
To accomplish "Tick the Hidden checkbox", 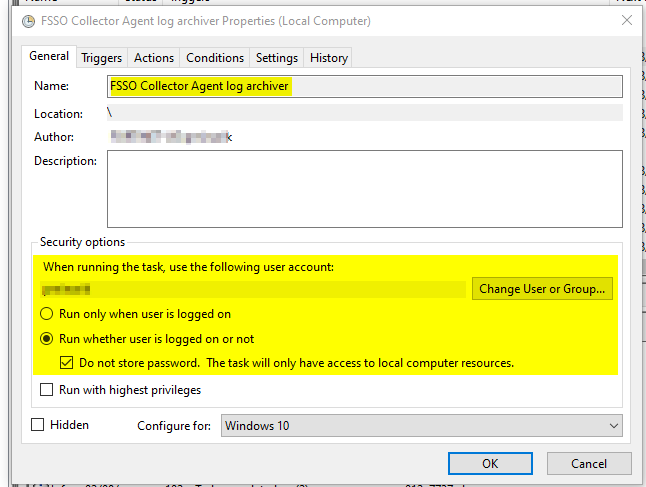I will click(37, 425).
